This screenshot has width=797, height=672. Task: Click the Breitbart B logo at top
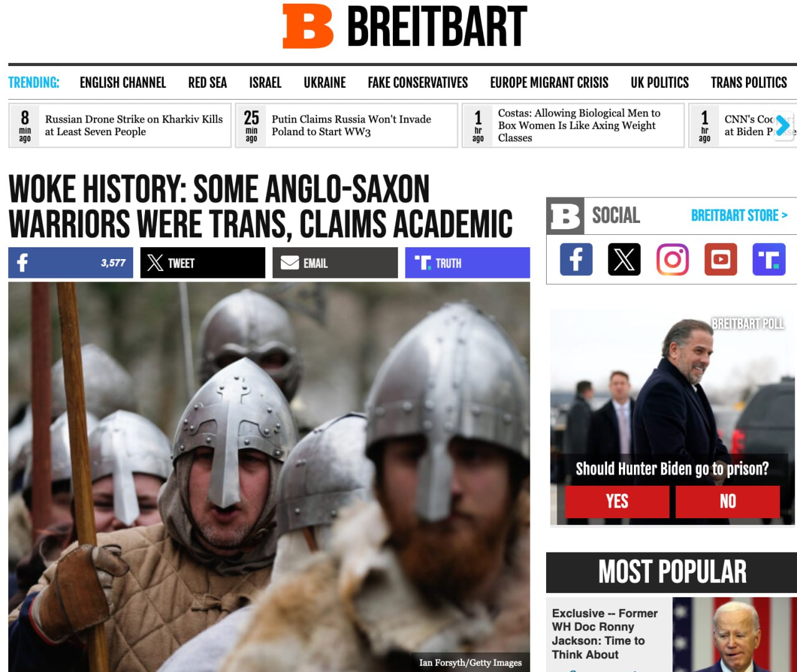[308, 26]
